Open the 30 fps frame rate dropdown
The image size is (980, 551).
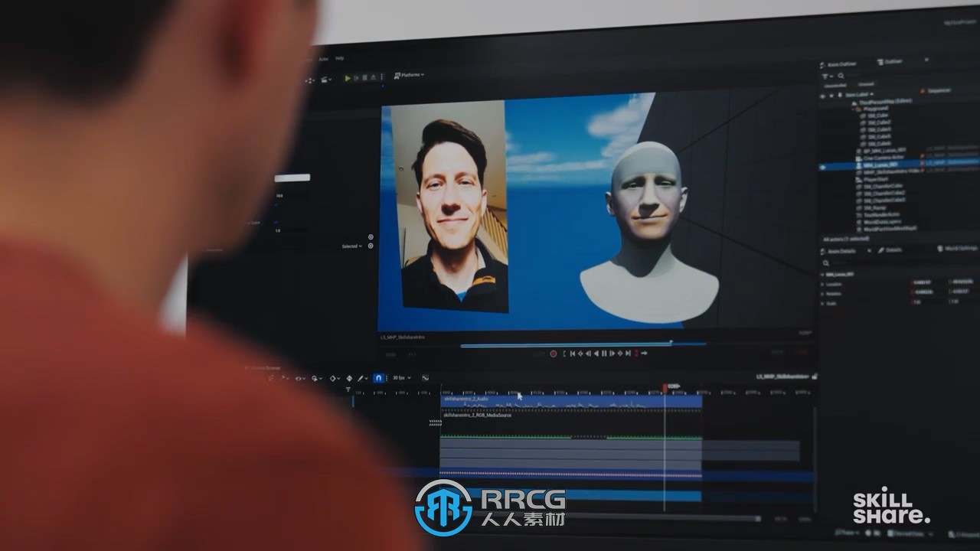402,378
